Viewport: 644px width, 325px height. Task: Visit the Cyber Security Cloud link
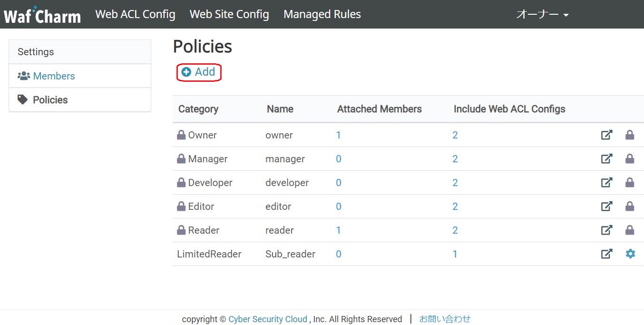[268, 319]
